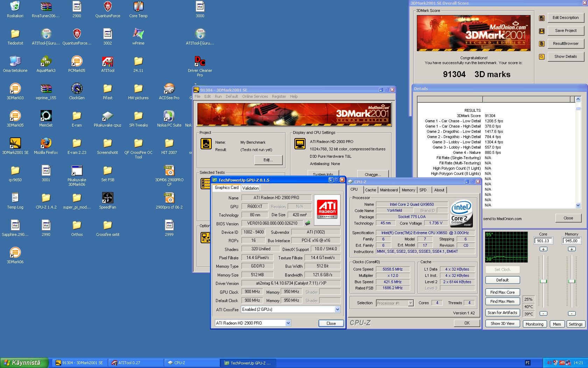Click the Details window scrollbar down arrow
Viewport: 588px width, 368px height.
[578, 205]
